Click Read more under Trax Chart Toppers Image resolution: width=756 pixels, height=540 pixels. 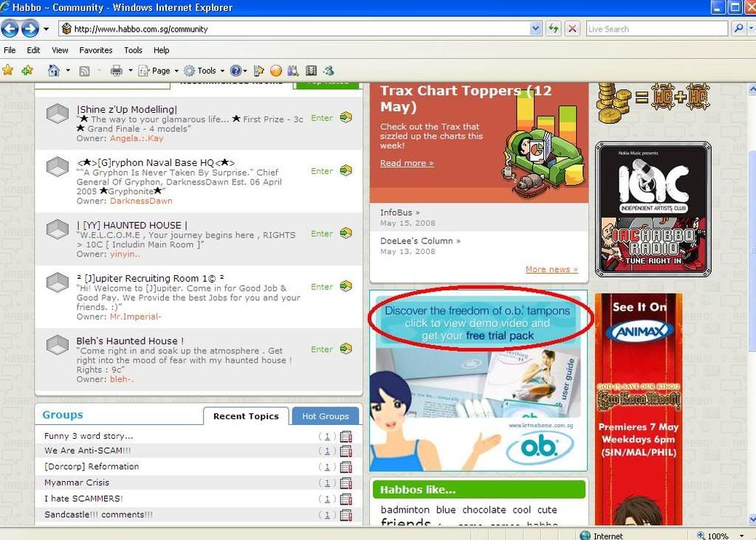tap(407, 163)
